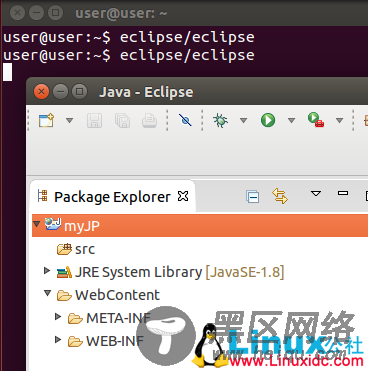Screen dimensions: 368x371
Task: Maximize the user@user terminal window
Action: click(x=56, y=13)
